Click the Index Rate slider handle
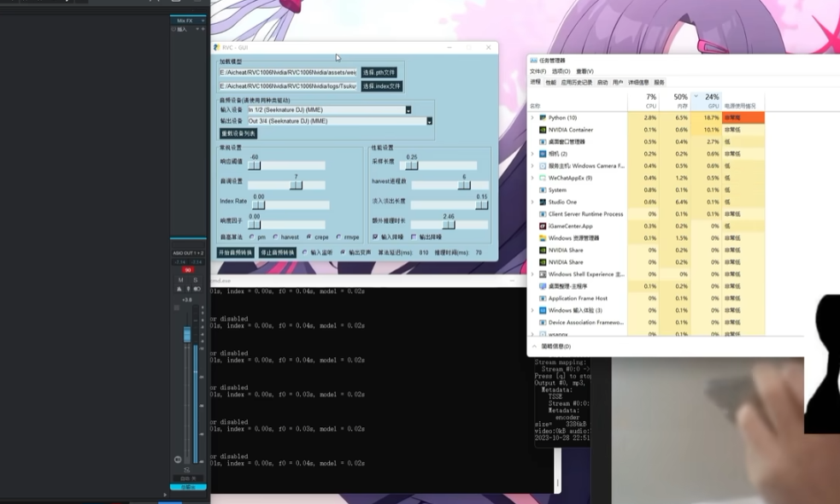The image size is (840, 504). tap(258, 206)
